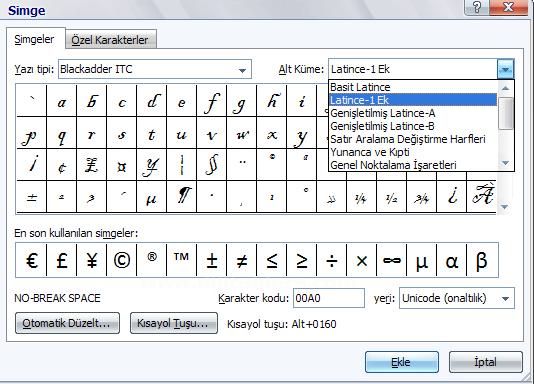Choose the letter d glyph in the grid

(x=152, y=101)
